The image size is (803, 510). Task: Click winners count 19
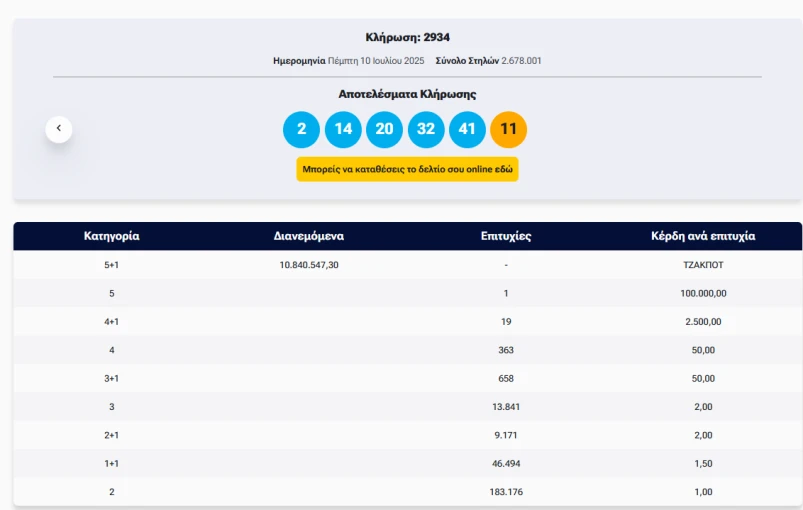pyautogui.click(x=506, y=322)
